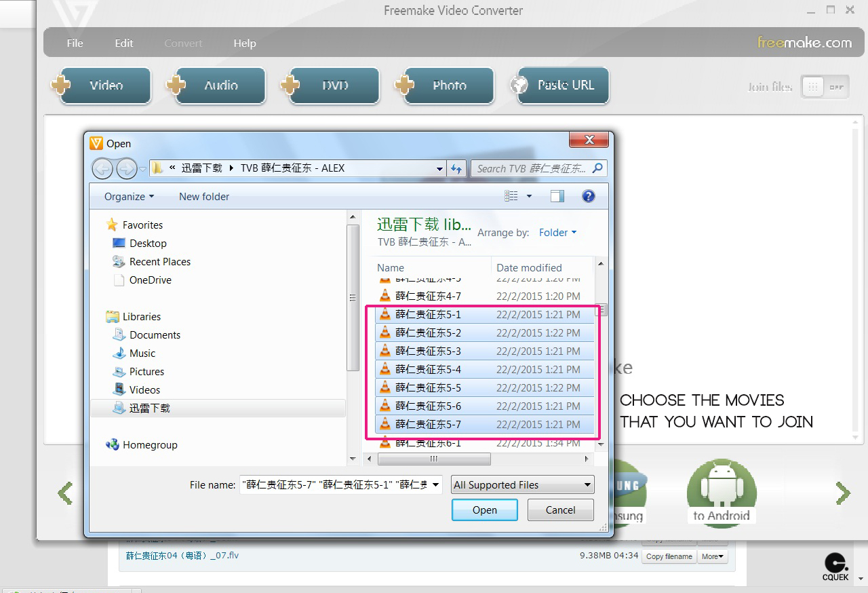Click the file list horizontal scrollbar
The height and width of the screenshot is (593, 868).
point(433,459)
